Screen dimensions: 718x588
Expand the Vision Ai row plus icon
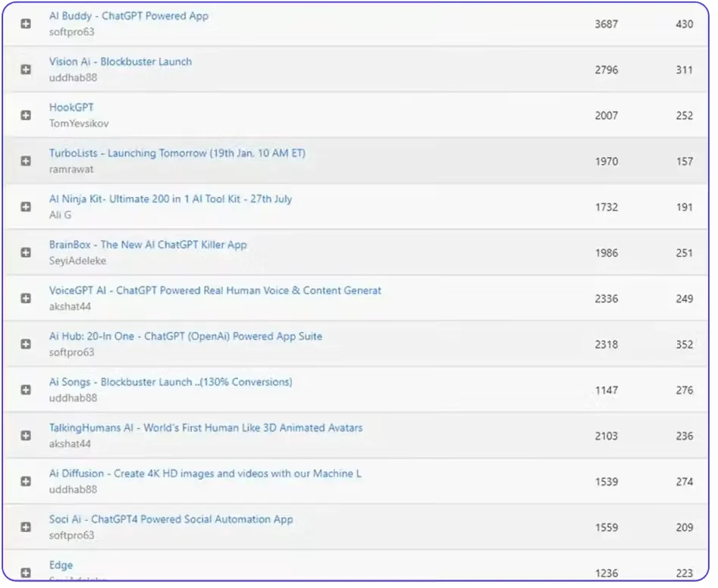click(x=26, y=70)
